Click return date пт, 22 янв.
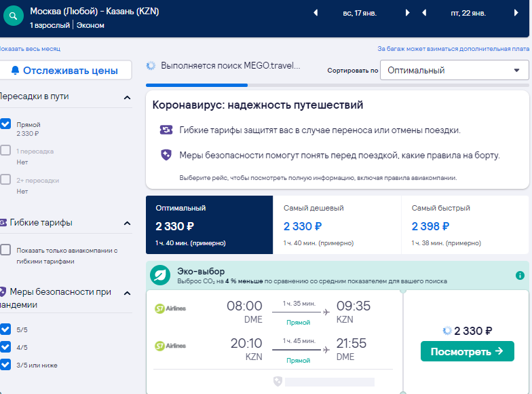The height and width of the screenshot is (394, 532). pos(468,14)
